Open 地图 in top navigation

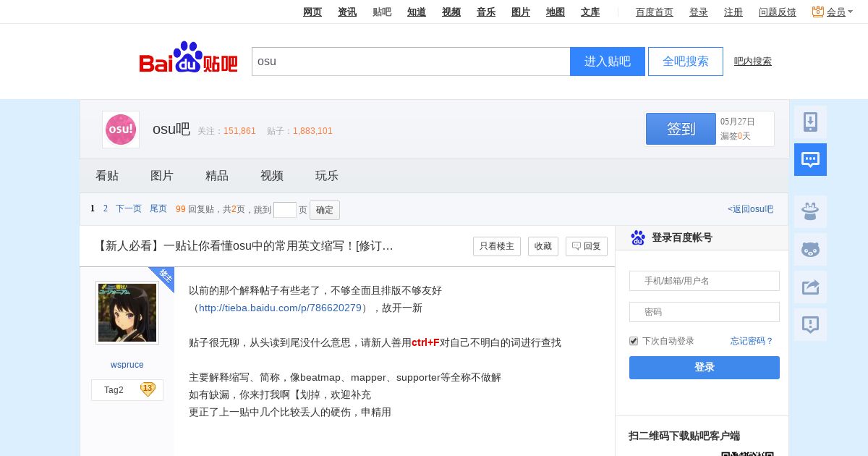[556, 12]
